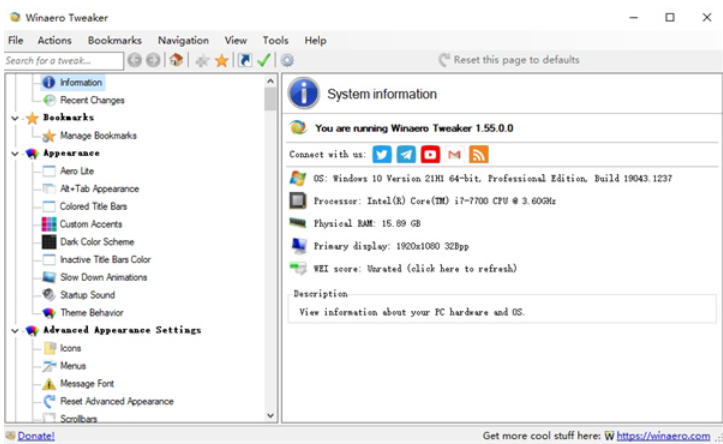723x444 pixels.
Task: Open the Gmail social icon
Action: (455, 154)
